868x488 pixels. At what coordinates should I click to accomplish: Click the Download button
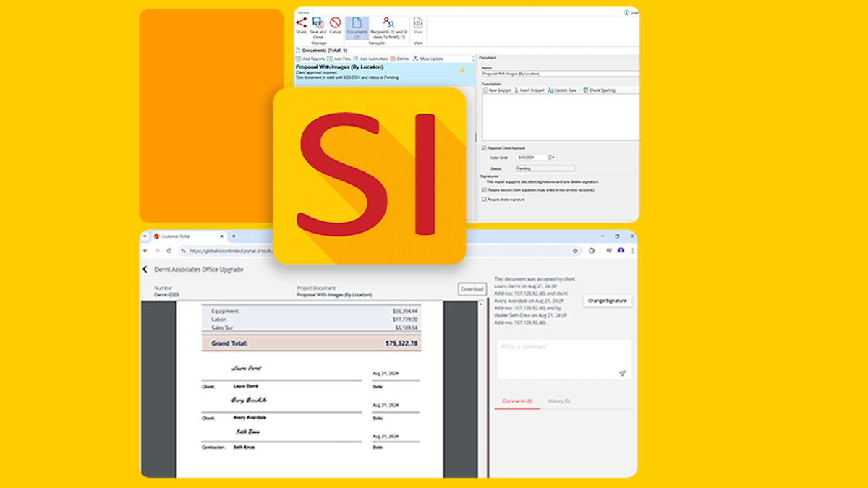coord(472,289)
